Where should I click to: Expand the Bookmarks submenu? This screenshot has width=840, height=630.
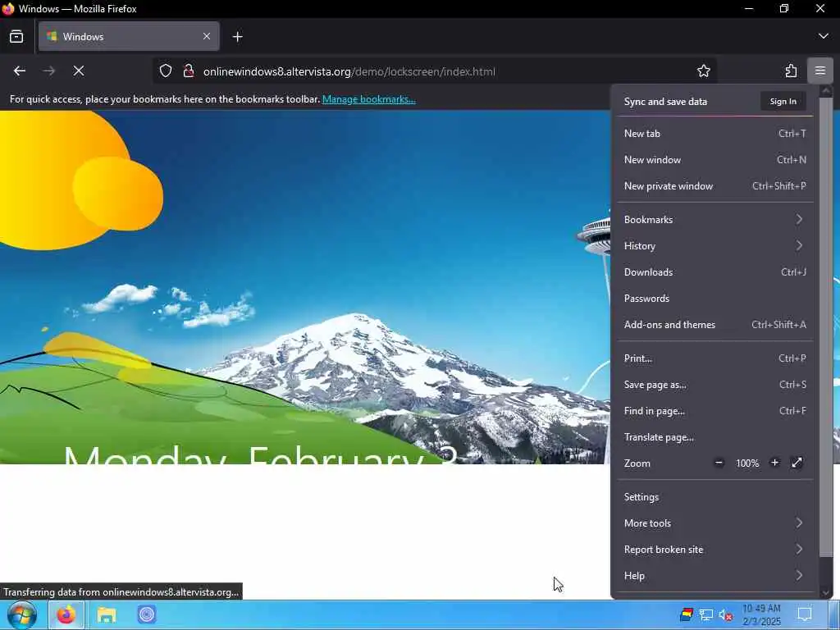point(714,220)
